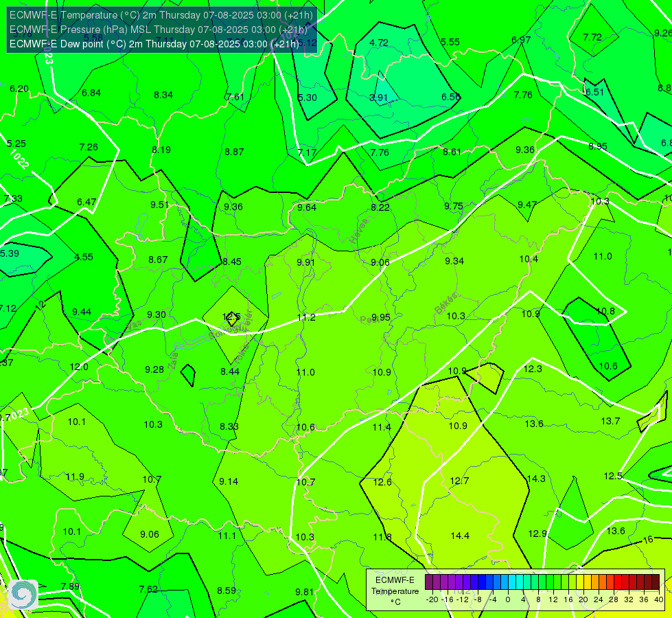
Task: Click the 6.51 temperature value
Action: pos(594,92)
